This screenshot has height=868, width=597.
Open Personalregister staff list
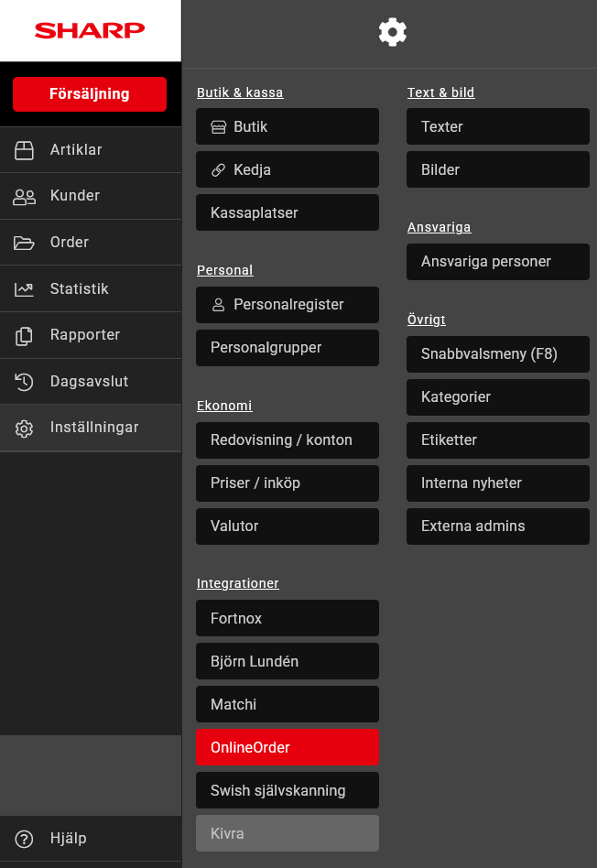pos(287,305)
